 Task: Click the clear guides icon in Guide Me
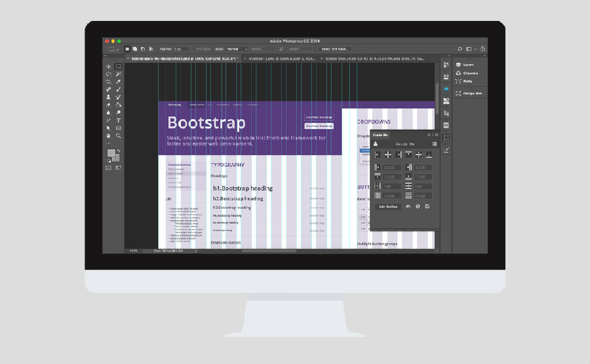coord(418,206)
